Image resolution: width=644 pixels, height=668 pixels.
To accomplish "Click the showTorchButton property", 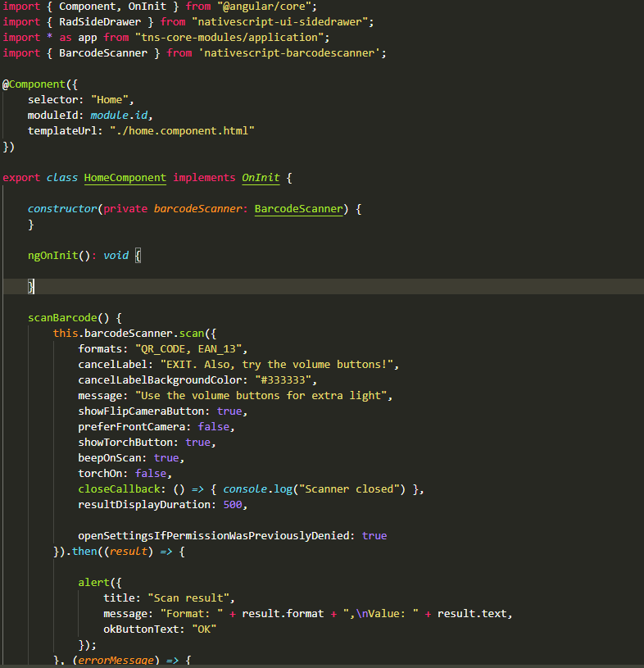I will coord(125,443).
